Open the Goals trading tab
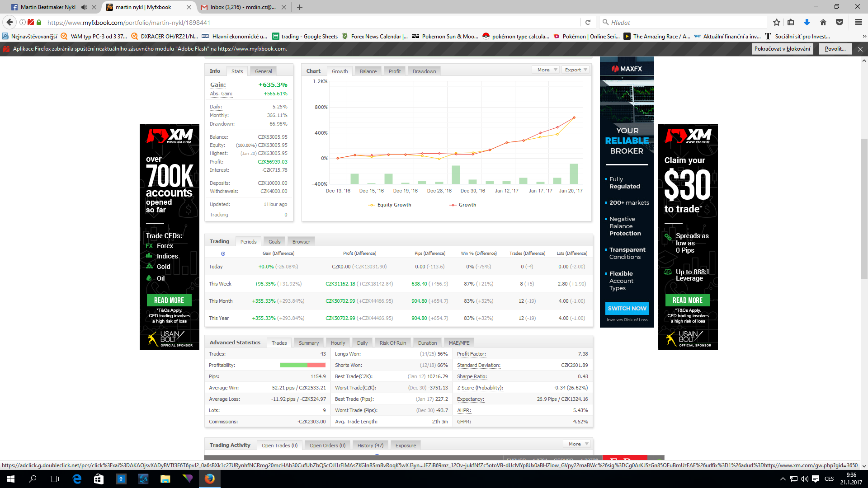Image resolution: width=868 pixels, height=488 pixels. point(274,242)
